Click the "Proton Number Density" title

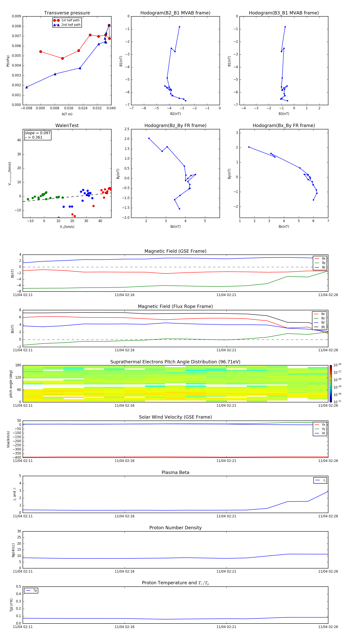tap(175, 528)
